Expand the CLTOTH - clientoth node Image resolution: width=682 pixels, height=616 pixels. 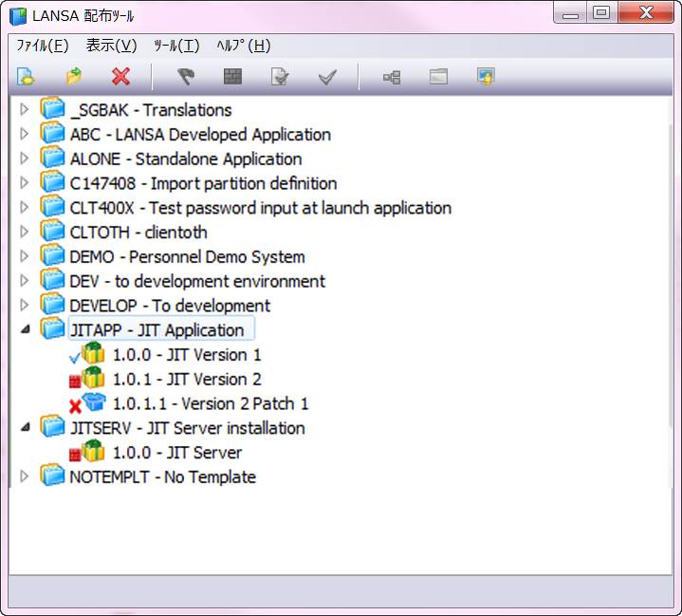tap(25, 232)
